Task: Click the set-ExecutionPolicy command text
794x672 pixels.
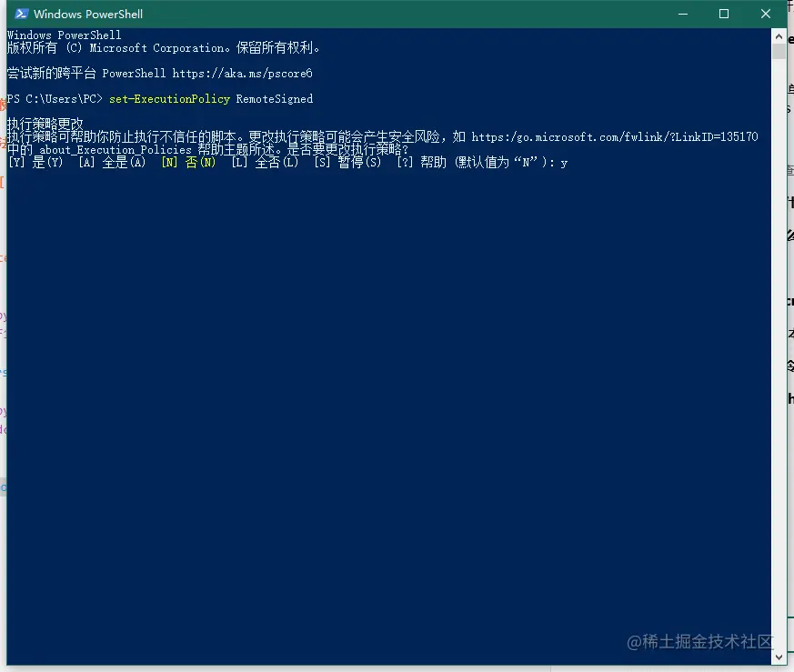Action: click(x=170, y=99)
